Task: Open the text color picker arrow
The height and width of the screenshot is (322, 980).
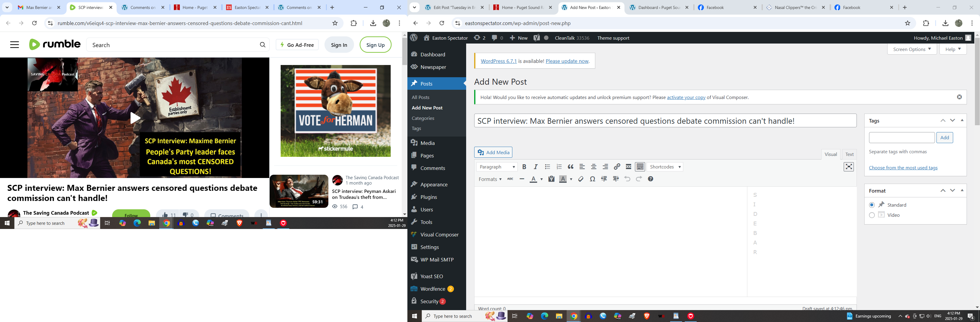Action: pyautogui.click(x=541, y=179)
